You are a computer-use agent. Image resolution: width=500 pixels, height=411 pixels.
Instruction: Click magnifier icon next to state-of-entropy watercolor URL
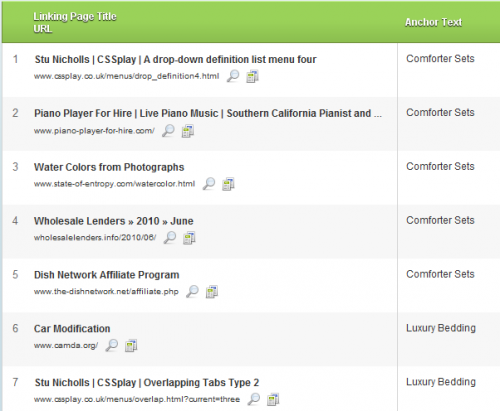click(209, 184)
